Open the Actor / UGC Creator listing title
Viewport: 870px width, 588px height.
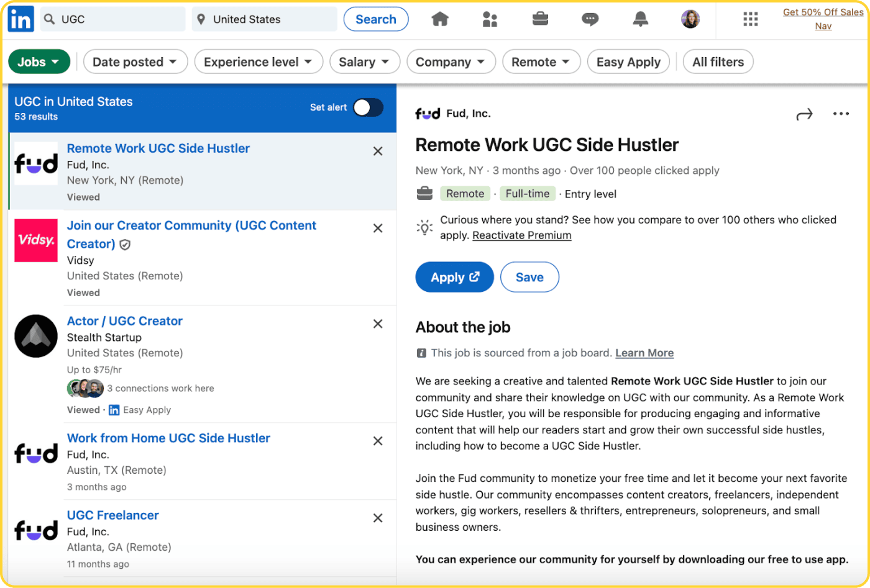125,321
